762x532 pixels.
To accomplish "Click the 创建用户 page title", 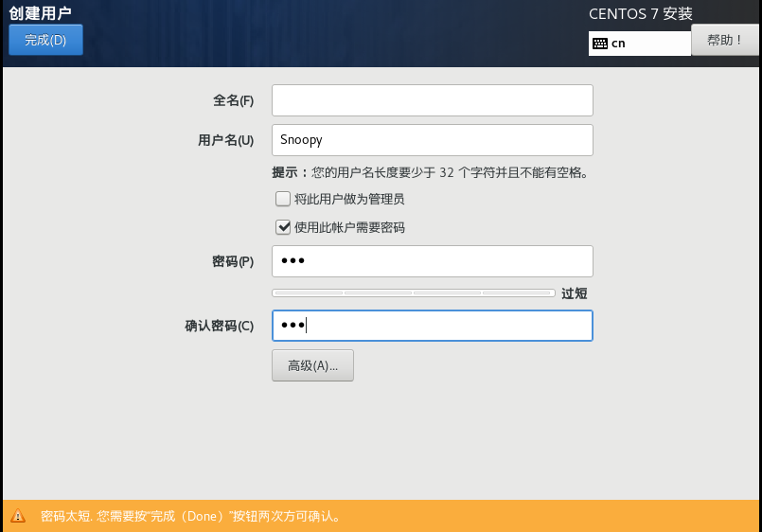I will coord(40,13).
